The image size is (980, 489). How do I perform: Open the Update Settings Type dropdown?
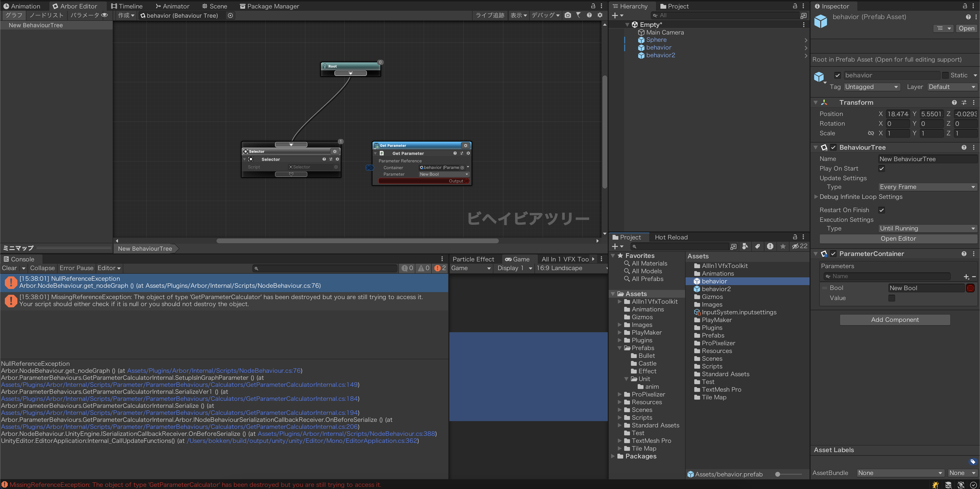[x=927, y=187]
